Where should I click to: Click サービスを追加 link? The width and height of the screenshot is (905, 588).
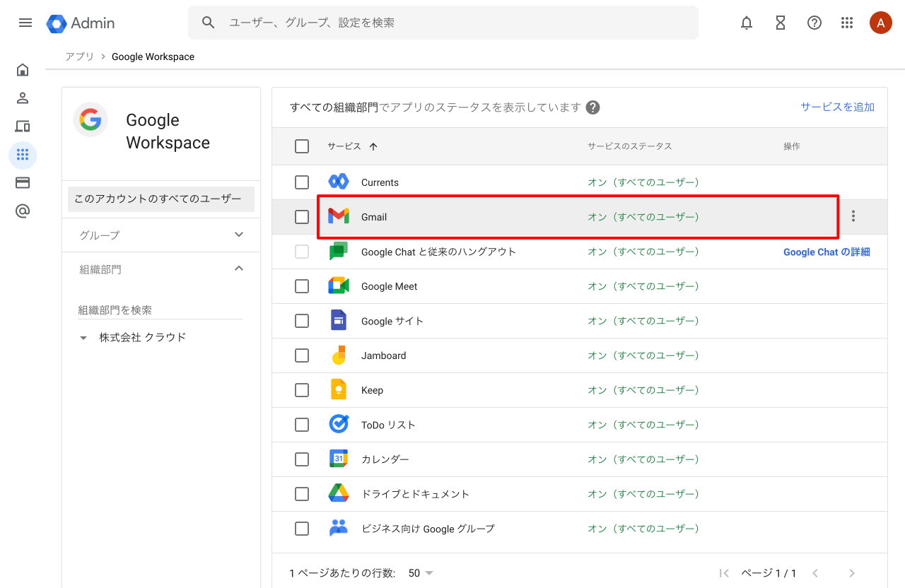(x=837, y=107)
